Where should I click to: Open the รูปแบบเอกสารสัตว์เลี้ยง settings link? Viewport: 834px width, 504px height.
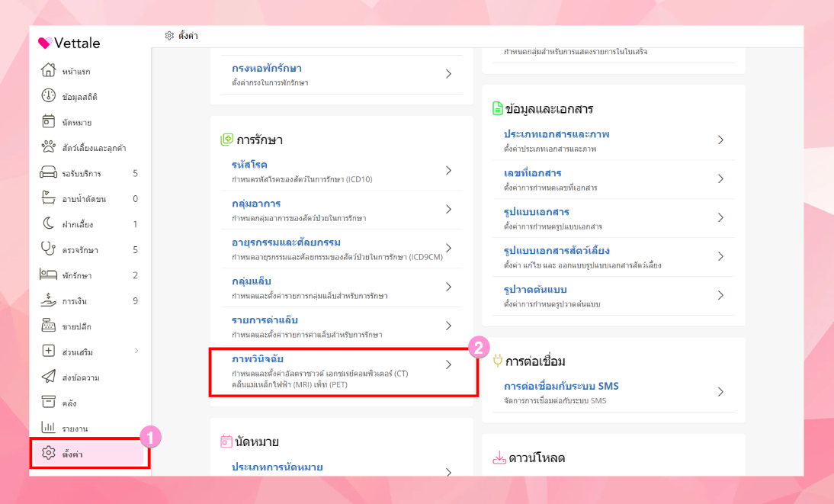pyautogui.click(x=557, y=251)
